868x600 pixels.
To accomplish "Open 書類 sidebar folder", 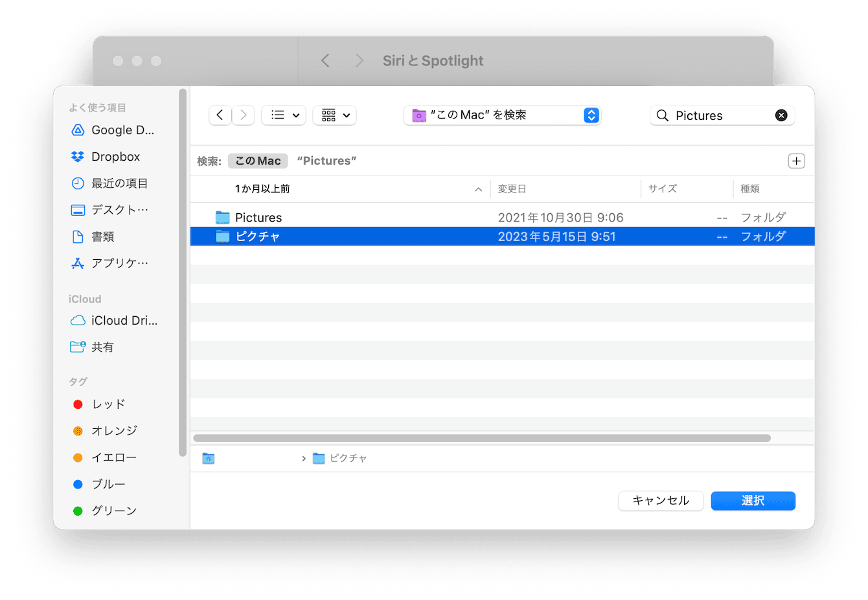I will click(93, 237).
